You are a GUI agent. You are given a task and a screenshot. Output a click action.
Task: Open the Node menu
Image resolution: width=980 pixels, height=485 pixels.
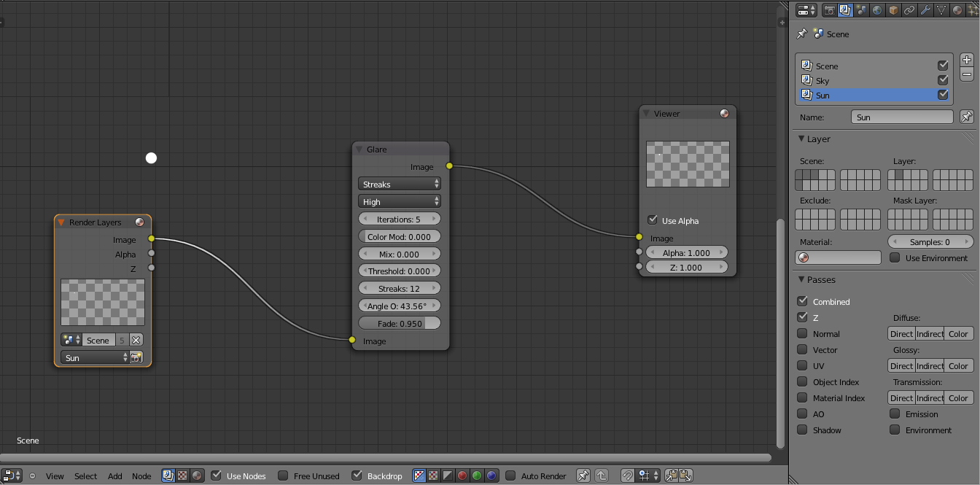pyautogui.click(x=141, y=476)
